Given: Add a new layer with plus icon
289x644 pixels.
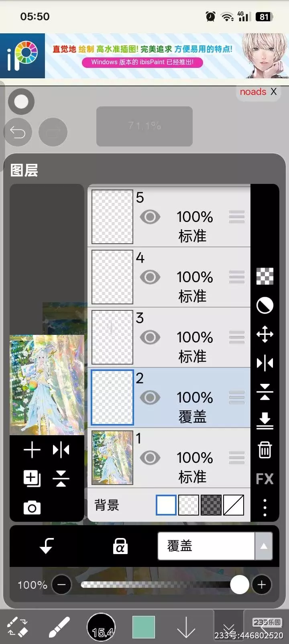Looking at the screenshot, I should click(x=32, y=450).
